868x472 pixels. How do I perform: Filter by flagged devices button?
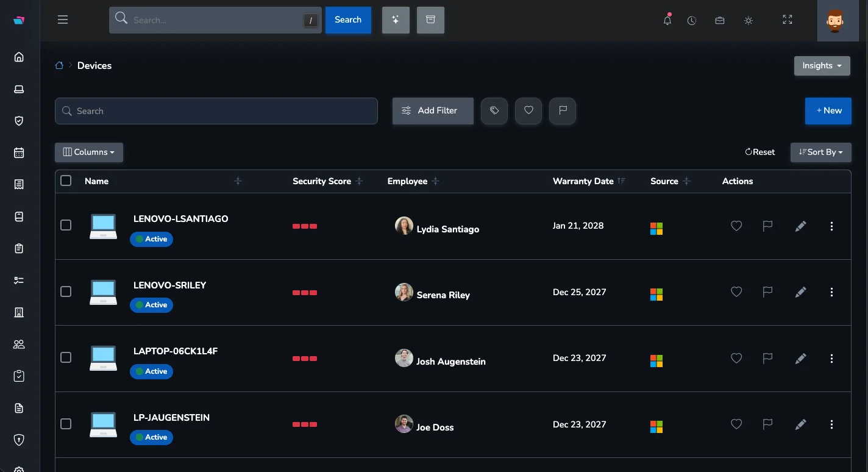pos(563,111)
